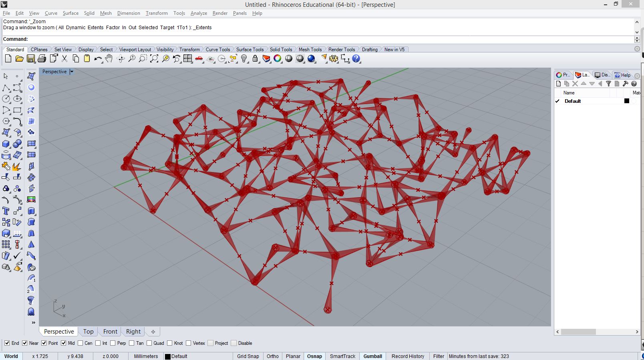Uncheck the End osnap checkbox

[x=7, y=343]
